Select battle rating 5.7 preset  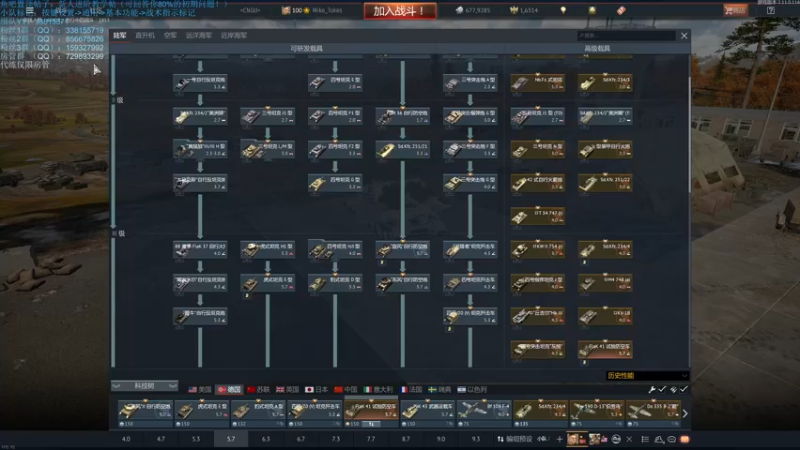[231, 439]
